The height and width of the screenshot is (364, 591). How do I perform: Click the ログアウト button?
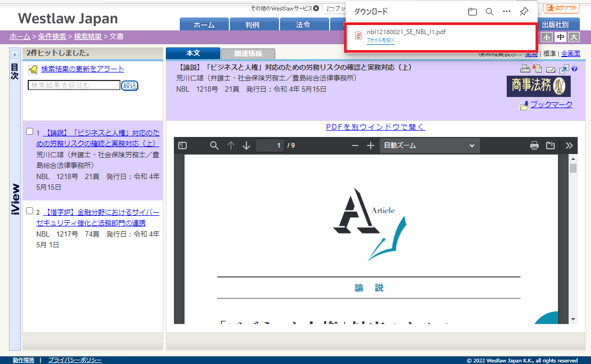click(x=562, y=8)
